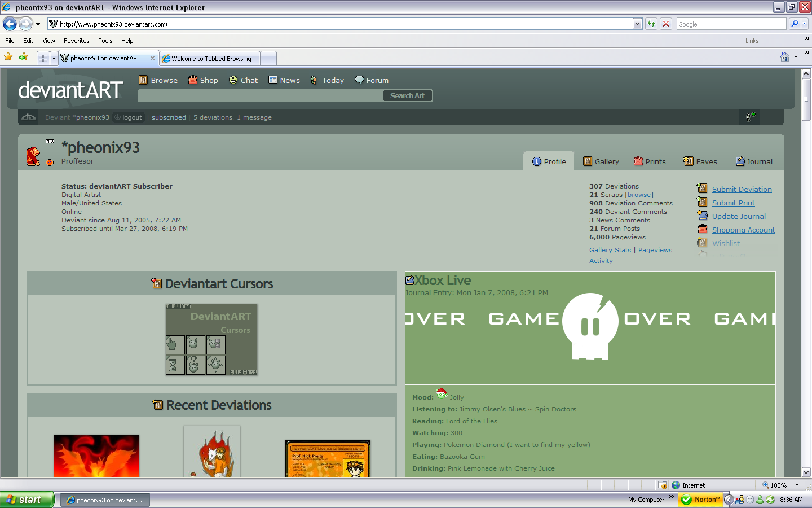Open the View menu
The image size is (812, 508).
[x=48, y=41]
